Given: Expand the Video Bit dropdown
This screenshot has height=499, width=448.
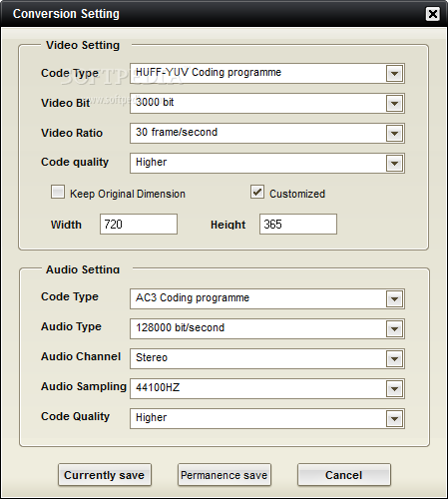Looking at the screenshot, I should click(x=394, y=104).
